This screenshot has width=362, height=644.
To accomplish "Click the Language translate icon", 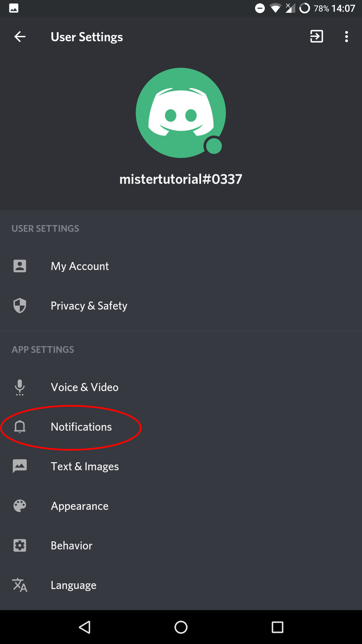I will coord(20,585).
